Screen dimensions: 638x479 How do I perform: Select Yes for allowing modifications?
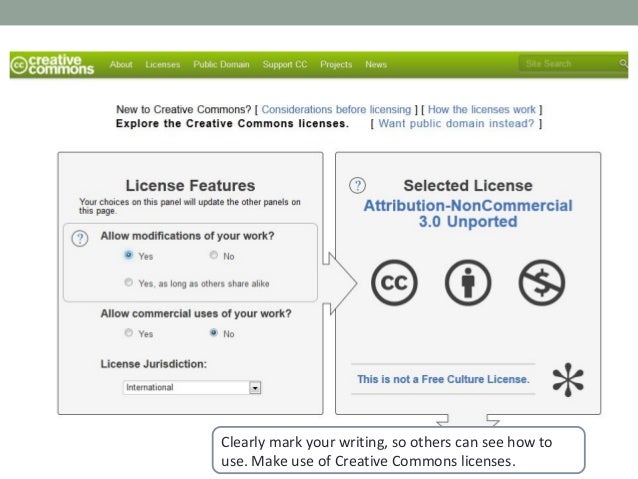[129, 255]
